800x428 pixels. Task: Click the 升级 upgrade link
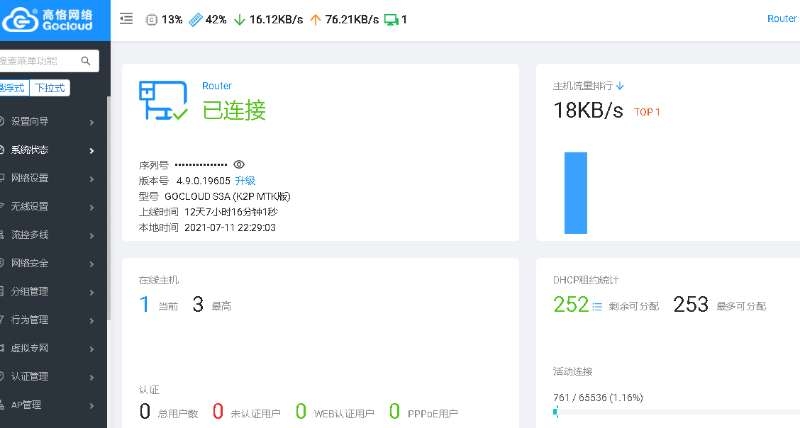coord(245,181)
